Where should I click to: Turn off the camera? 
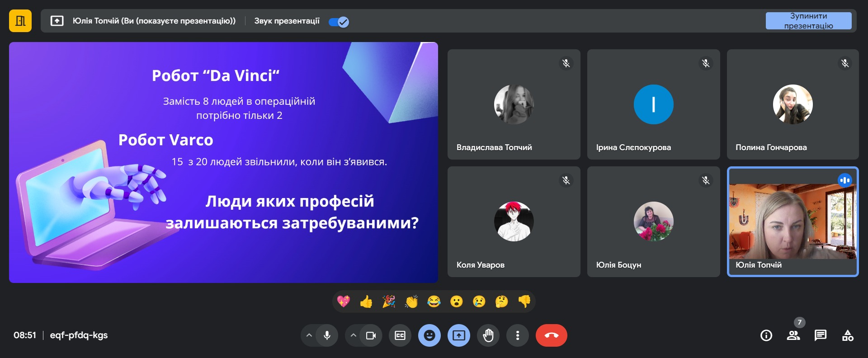(371, 335)
